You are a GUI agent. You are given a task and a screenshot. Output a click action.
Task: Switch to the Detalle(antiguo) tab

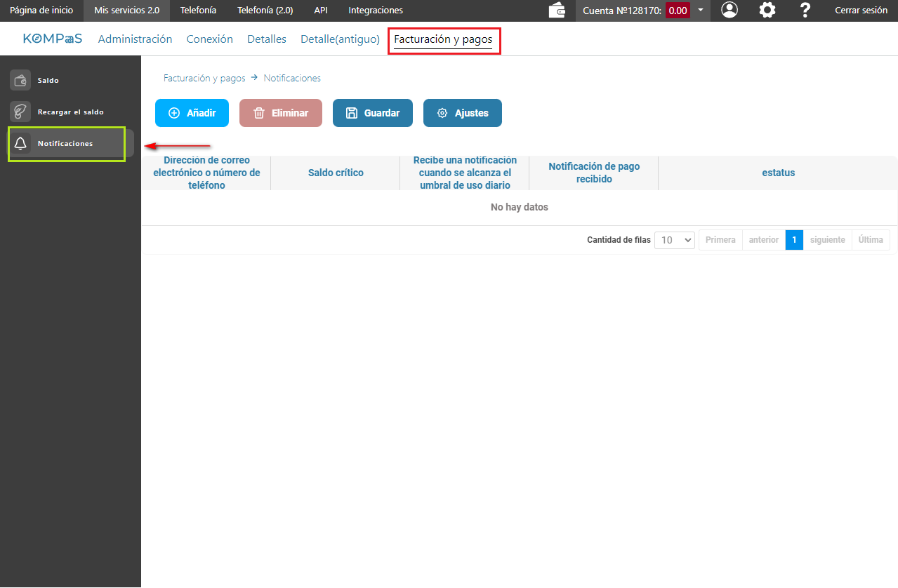(341, 39)
